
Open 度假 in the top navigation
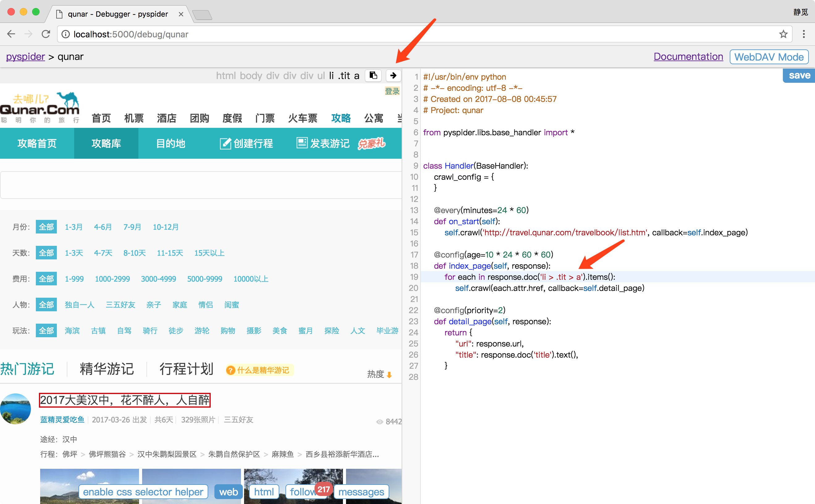pyautogui.click(x=232, y=118)
